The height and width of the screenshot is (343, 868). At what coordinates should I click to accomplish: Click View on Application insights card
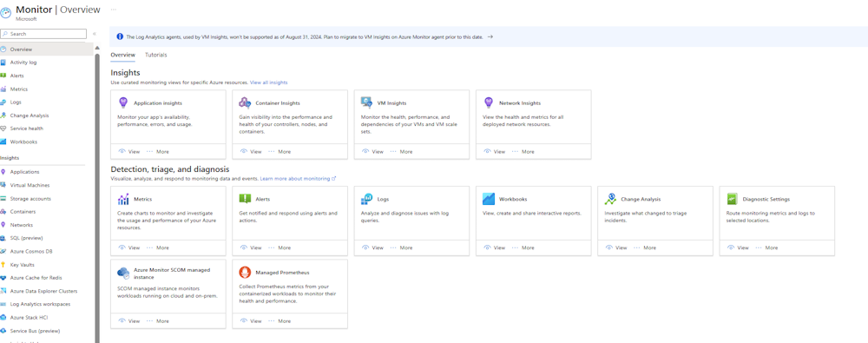pos(129,151)
